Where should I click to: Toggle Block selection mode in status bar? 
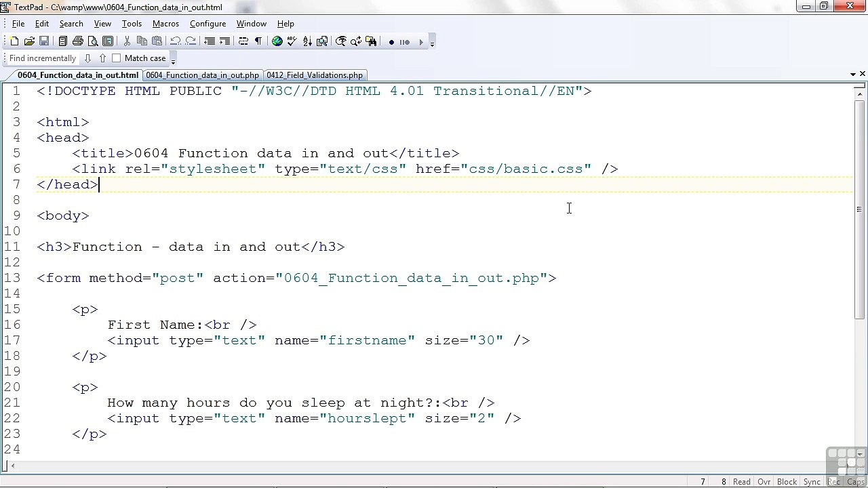click(x=787, y=482)
